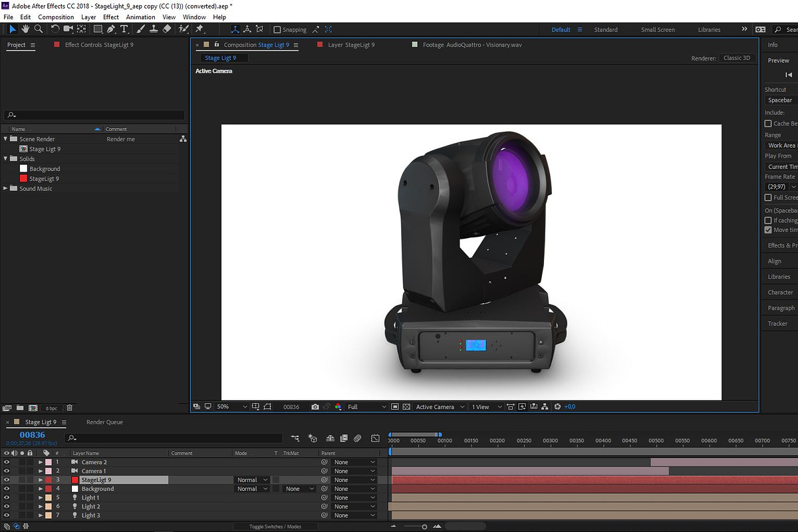Click the timeline layer search field
798x532 pixels.
pos(175,438)
